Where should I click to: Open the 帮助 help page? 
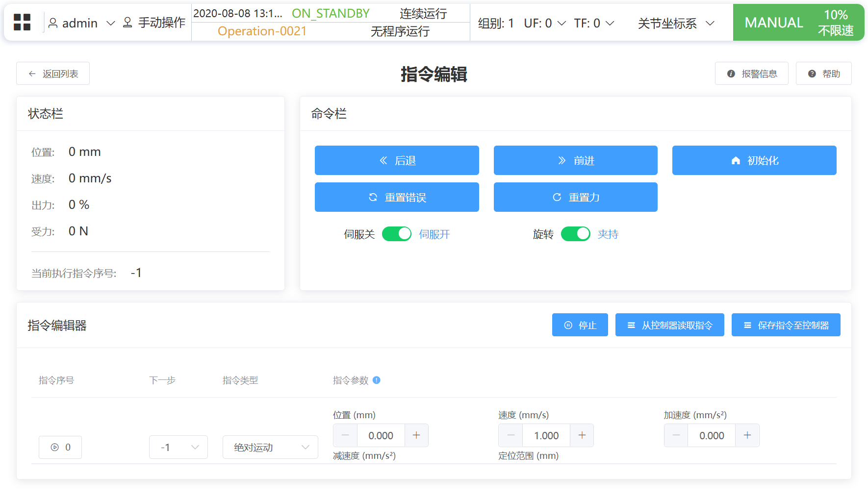click(823, 74)
